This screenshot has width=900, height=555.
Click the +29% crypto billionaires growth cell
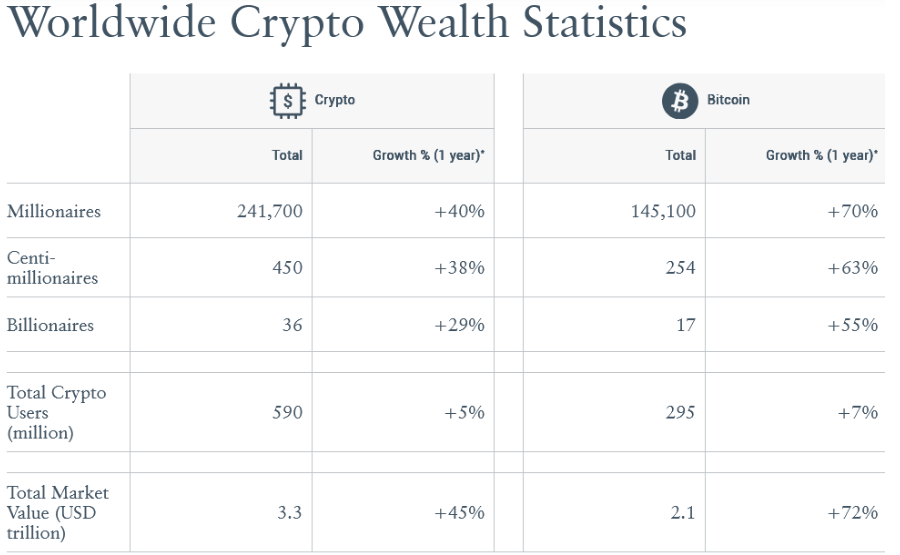point(459,325)
